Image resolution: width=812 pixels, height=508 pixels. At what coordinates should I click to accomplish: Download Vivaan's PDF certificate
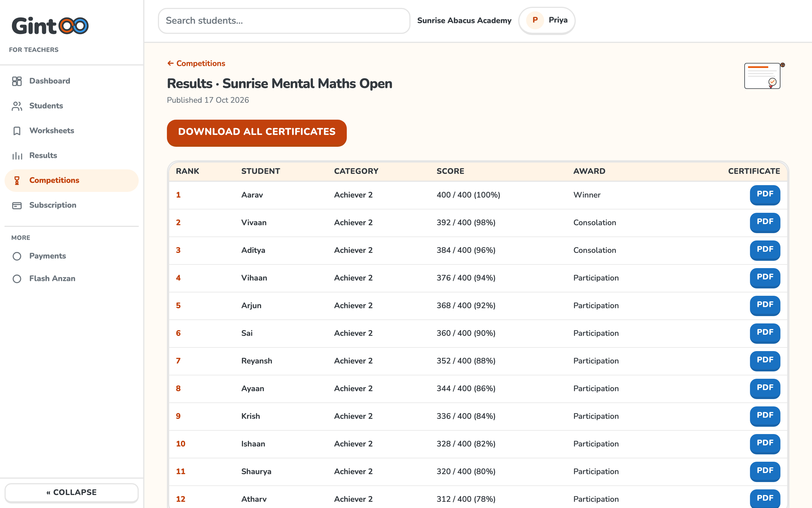coord(765,222)
